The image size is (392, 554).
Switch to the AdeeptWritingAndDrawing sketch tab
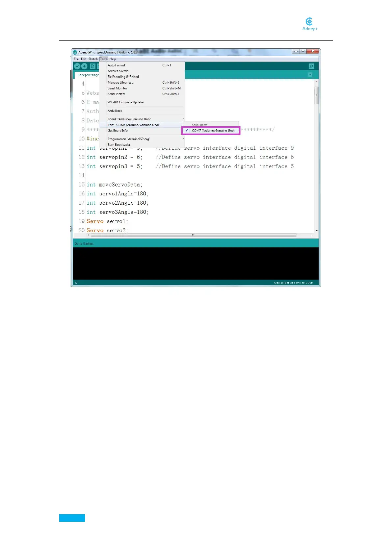coord(87,75)
